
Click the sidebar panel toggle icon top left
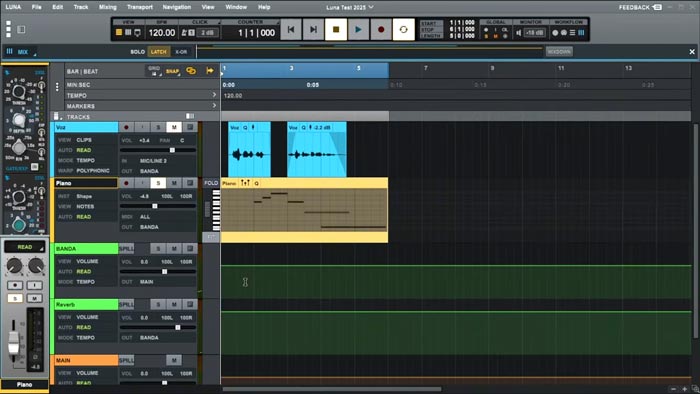coord(21,29)
